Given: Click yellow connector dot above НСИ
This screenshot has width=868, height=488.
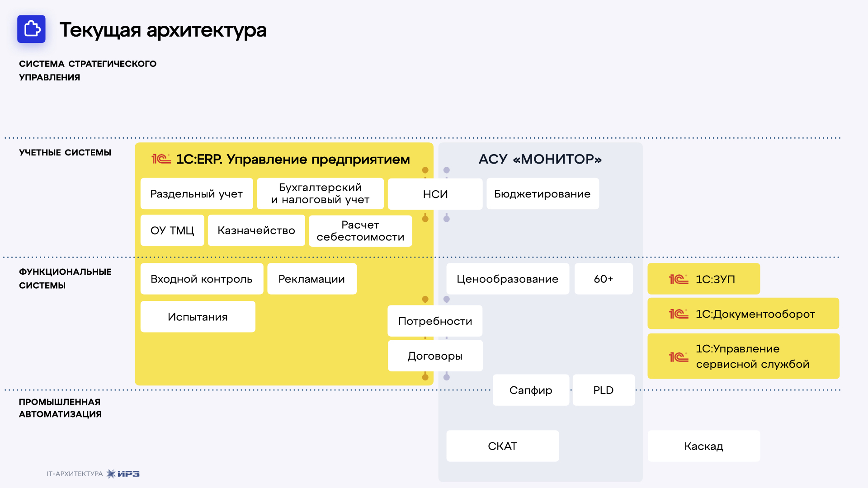Looking at the screenshot, I should [x=425, y=170].
